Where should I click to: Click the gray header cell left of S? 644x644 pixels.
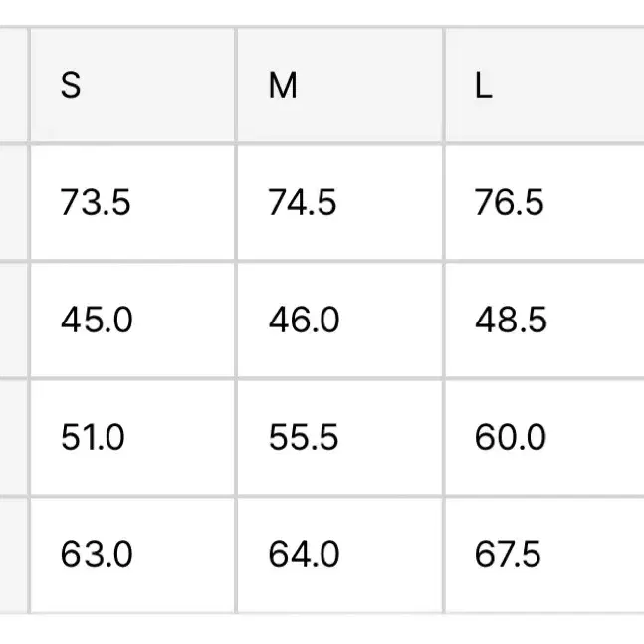[x=14, y=85]
